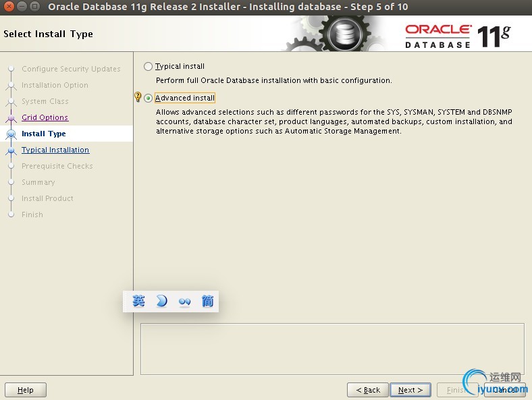The height and width of the screenshot is (400, 532).
Task: Switch the Simplified Chinese icon on IME bar
Action: click(207, 301)
